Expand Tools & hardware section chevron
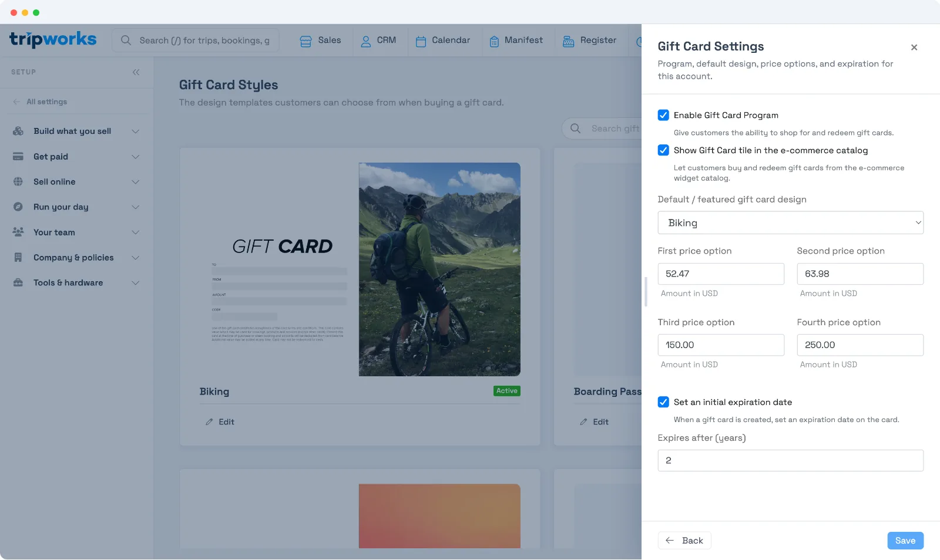This screenshot has width=940, height=560. click(136, 282)
